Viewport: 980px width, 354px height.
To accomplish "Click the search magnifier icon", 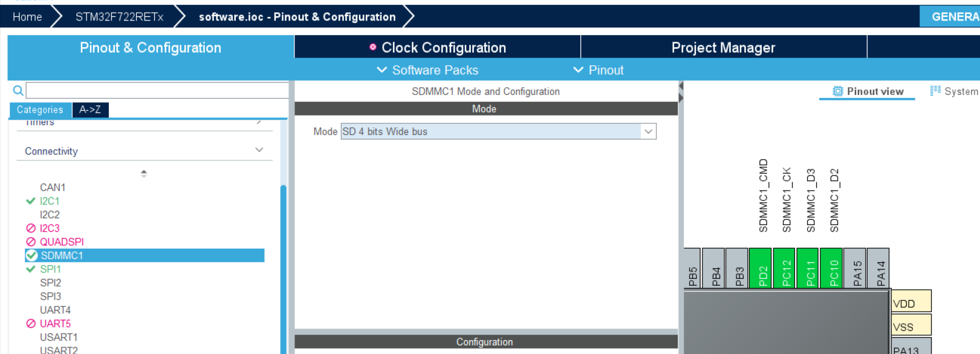I will coord(18,91).
